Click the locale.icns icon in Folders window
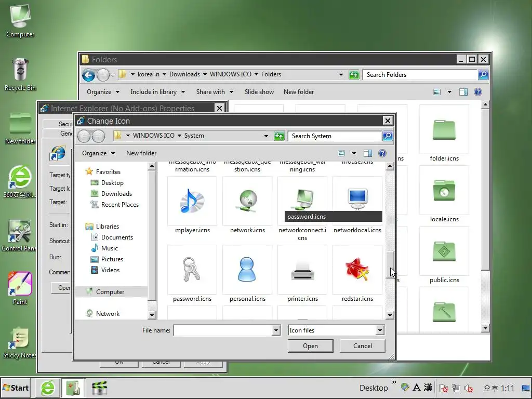The height and width of the screenshot is (399, 532). tap(444, 190)
